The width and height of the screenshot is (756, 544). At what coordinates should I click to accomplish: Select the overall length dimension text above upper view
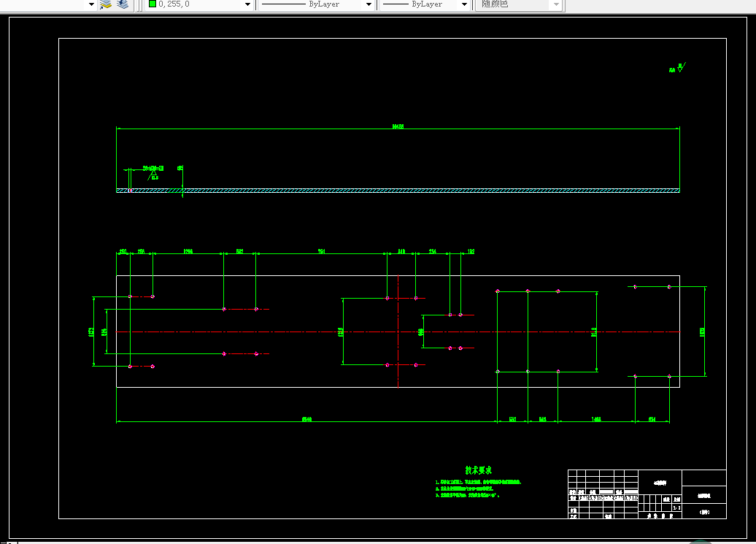(x=398, y=126)
